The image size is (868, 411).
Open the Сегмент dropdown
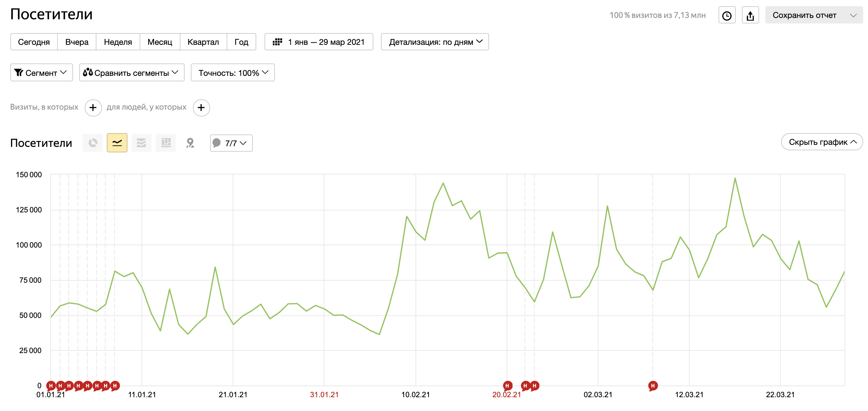click(x=42, y=73)
